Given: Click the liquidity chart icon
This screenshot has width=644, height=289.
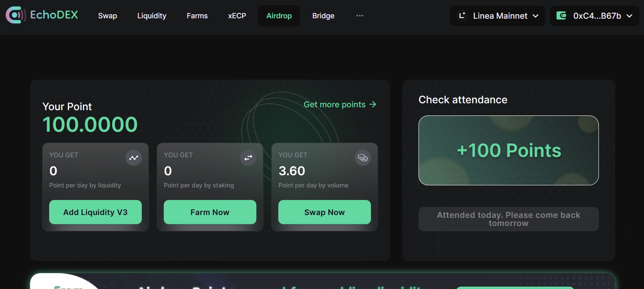Looking at the screenshot, I should [x=134, y=158].
